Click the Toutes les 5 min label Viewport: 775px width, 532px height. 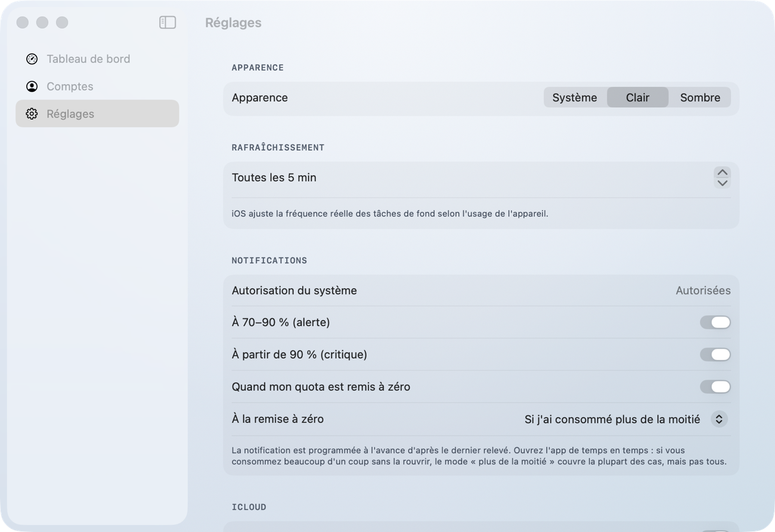pyautogui.click(x=274, y=178)
